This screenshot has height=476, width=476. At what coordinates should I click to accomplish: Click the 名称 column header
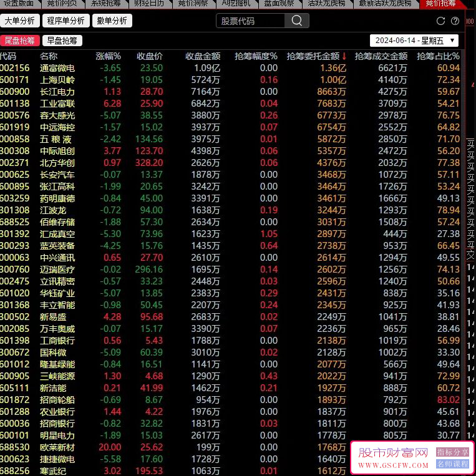[x=49, y=56]
